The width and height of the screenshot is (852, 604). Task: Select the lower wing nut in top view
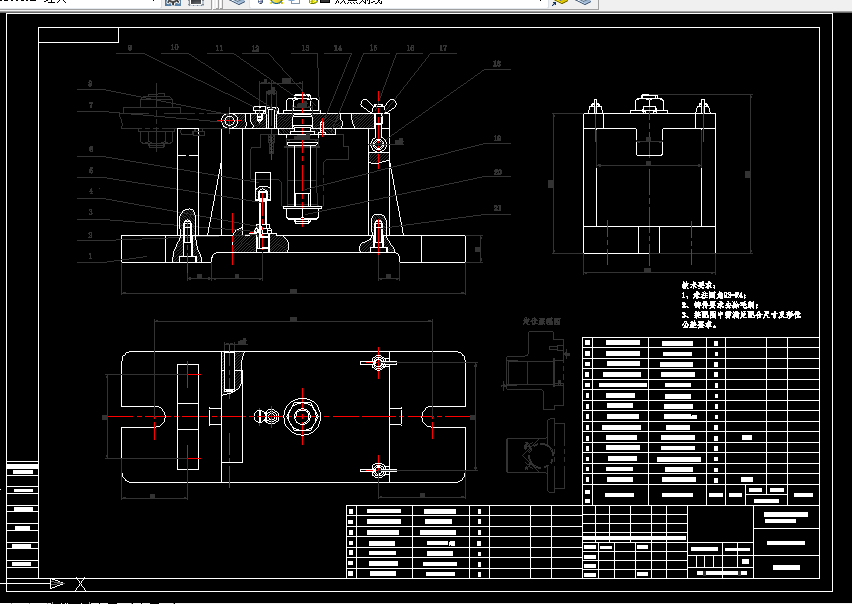pos(378,470)
